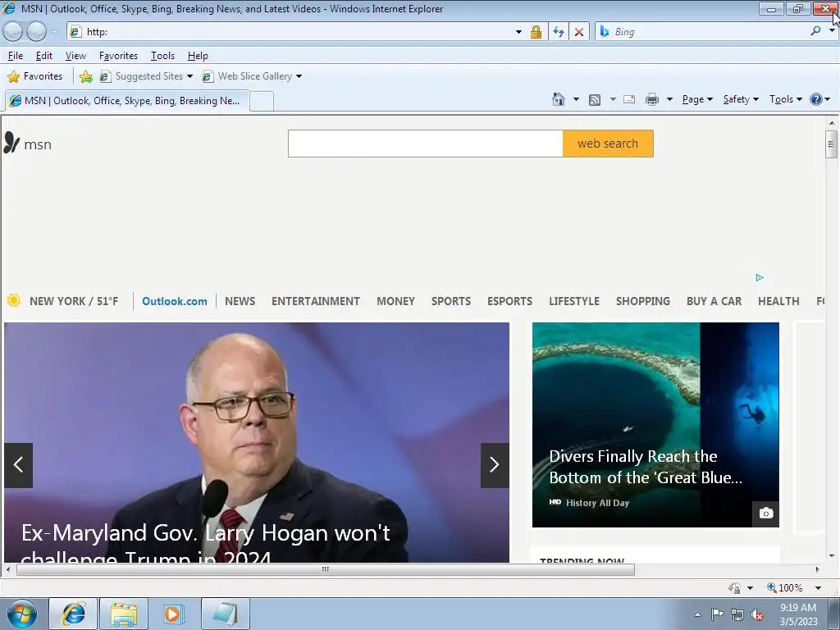Click the RSS feeds icon
This screenshot has width=840, height=630.
pos(595,99)
